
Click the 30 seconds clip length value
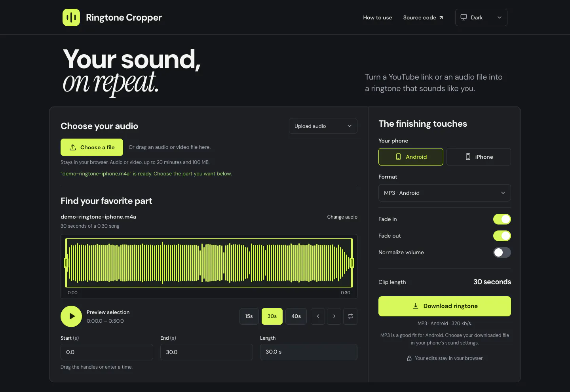(x=492, y=282)
